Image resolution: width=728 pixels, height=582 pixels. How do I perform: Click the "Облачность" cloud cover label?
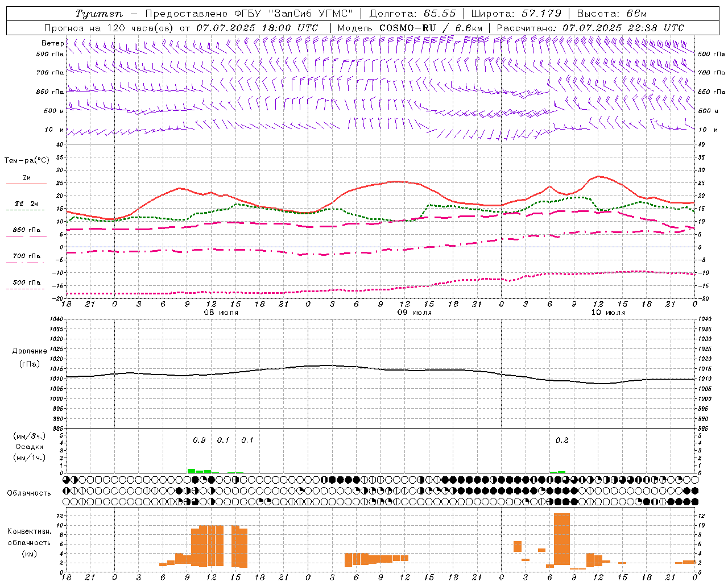[29, 493]
